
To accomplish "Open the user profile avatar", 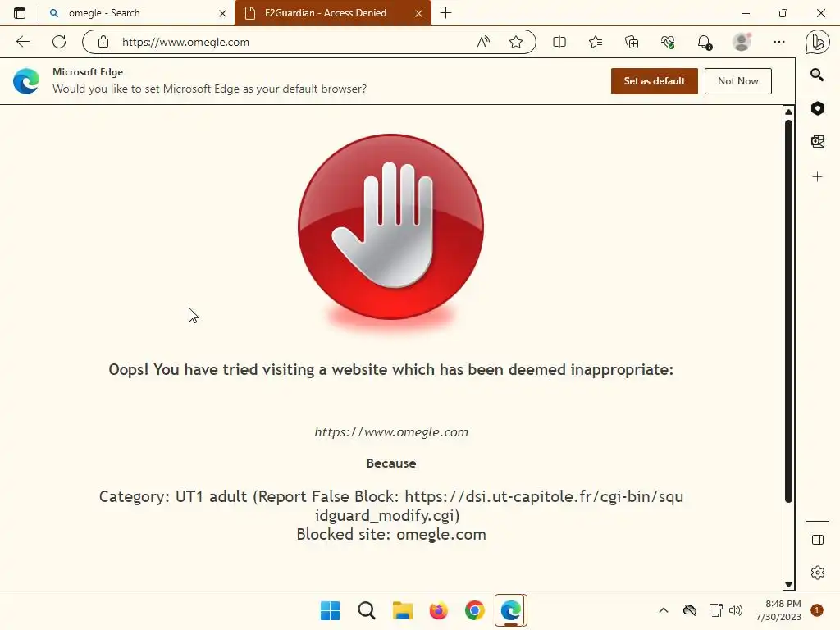I will tap(742, 42).
